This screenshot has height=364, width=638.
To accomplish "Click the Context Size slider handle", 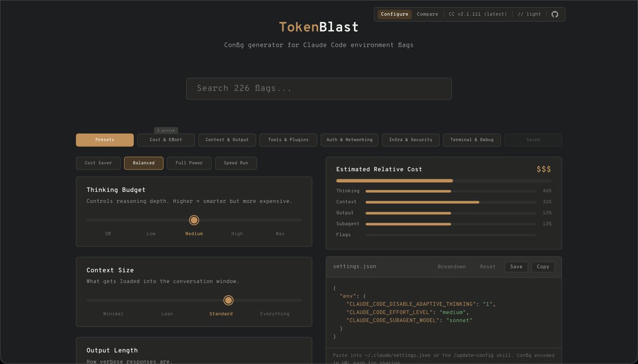I will 228,300.
